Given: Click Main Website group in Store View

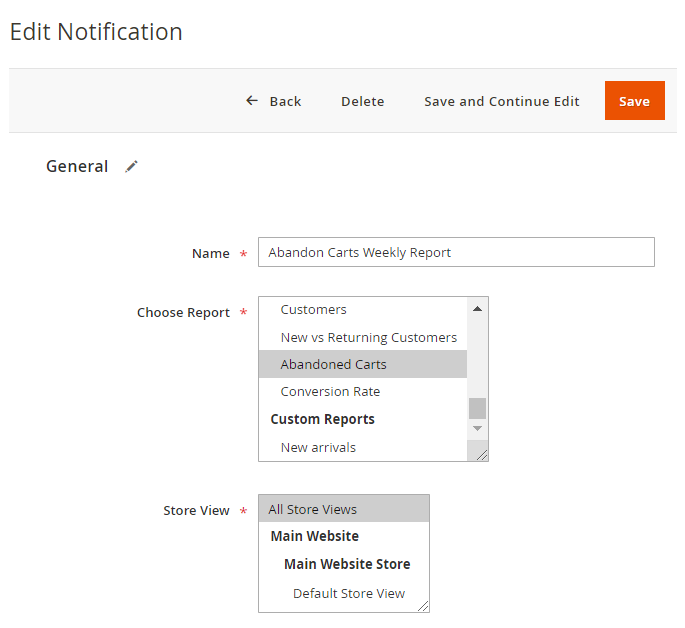Looking at the screenshot, I should [314, 536].
